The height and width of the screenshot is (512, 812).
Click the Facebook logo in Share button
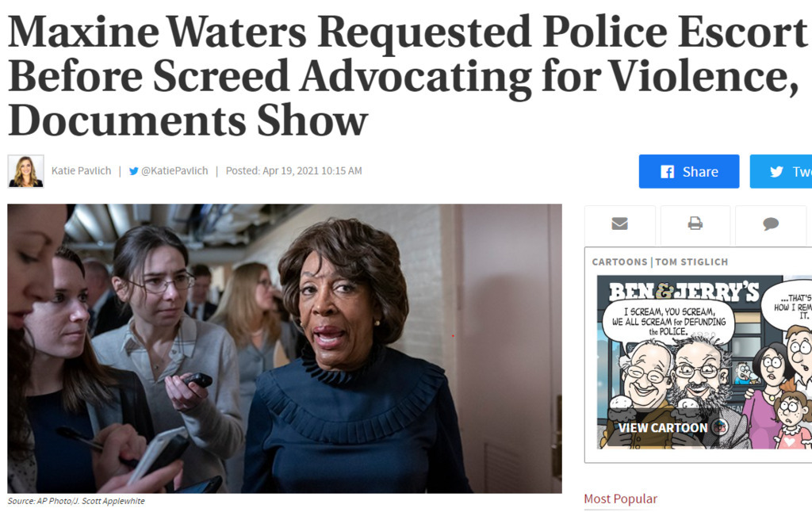tap(668, 172)
